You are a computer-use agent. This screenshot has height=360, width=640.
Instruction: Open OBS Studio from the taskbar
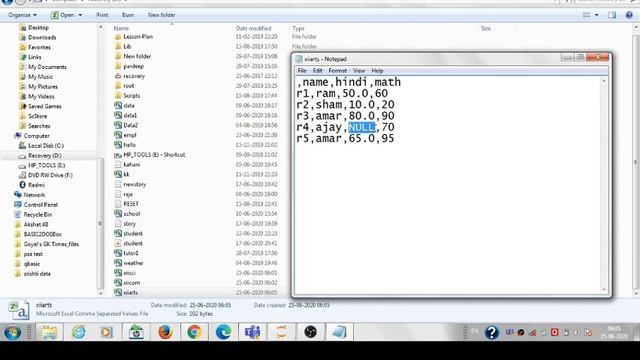pyautogui.click(x=310, y=332)
